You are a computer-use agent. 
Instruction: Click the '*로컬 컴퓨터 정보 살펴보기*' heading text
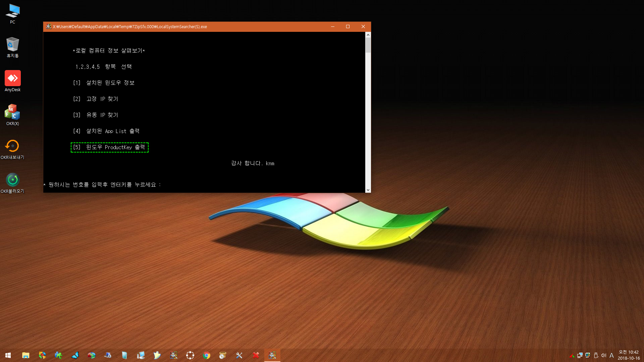click(x=109, y=51)
